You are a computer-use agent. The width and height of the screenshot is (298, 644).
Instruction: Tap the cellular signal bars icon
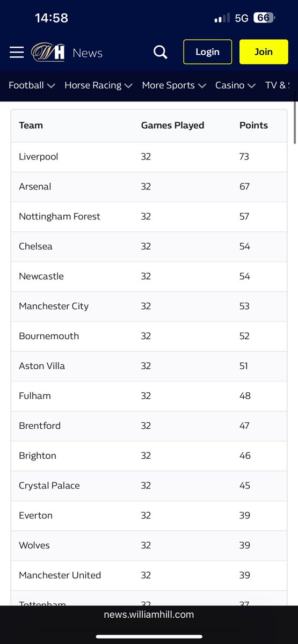pos(222,18)
